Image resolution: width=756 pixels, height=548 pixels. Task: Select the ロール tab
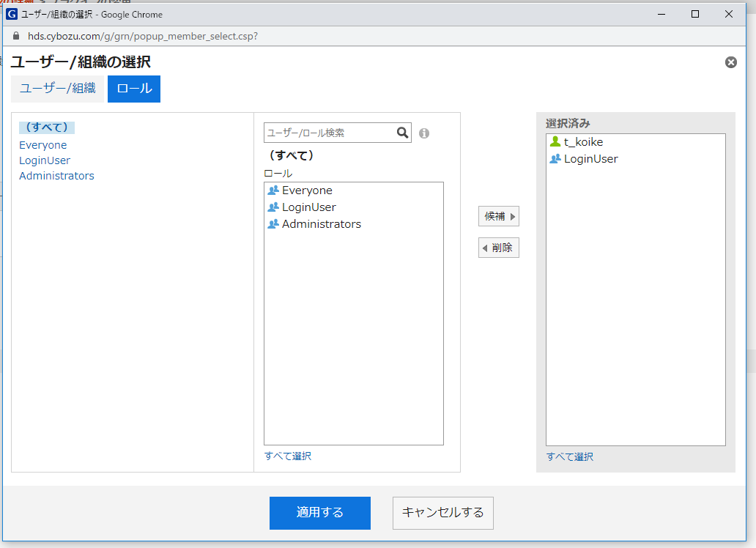point(134,89)
